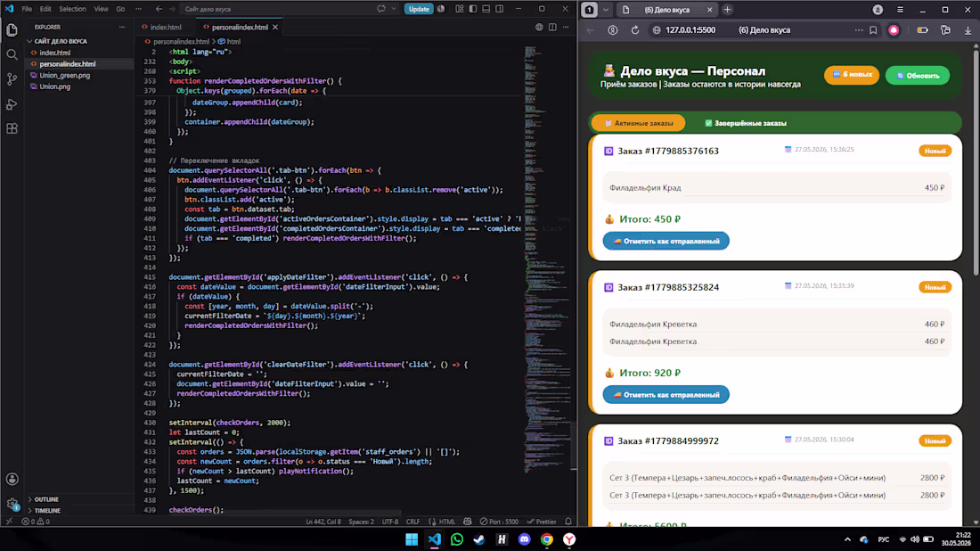
Task: Toggle the bottom panel layout icon
Action: (486, 9)
